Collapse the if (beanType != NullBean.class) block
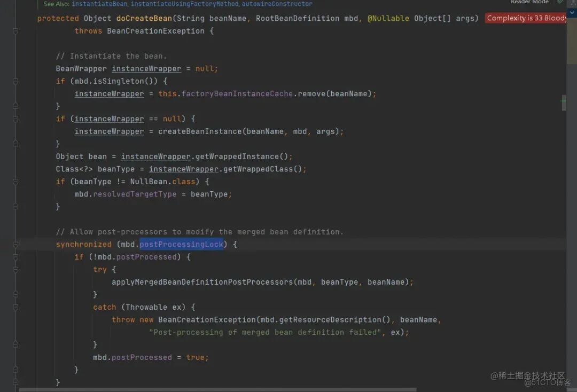 [x=15, y=182]
